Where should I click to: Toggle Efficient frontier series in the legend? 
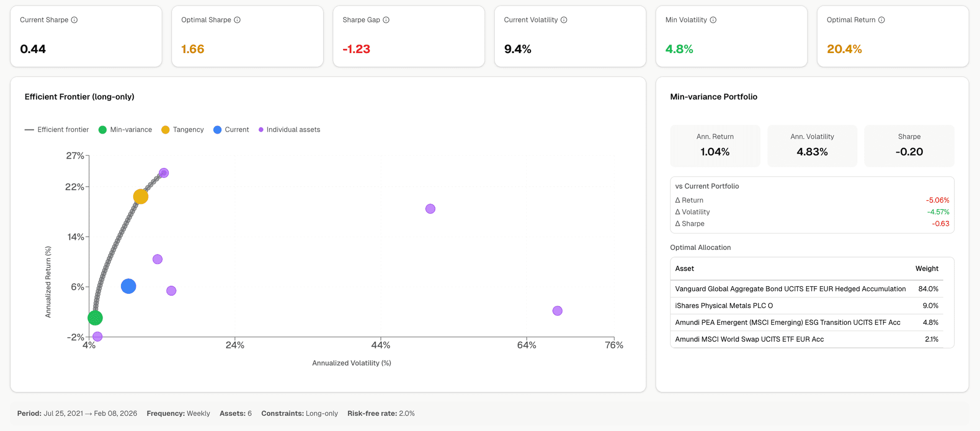pos(57,130)
